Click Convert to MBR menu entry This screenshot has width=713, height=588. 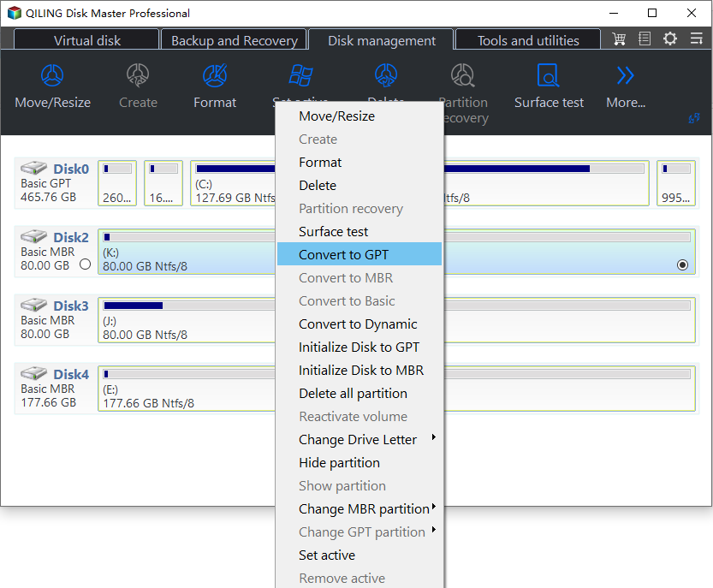click(359, 277)
